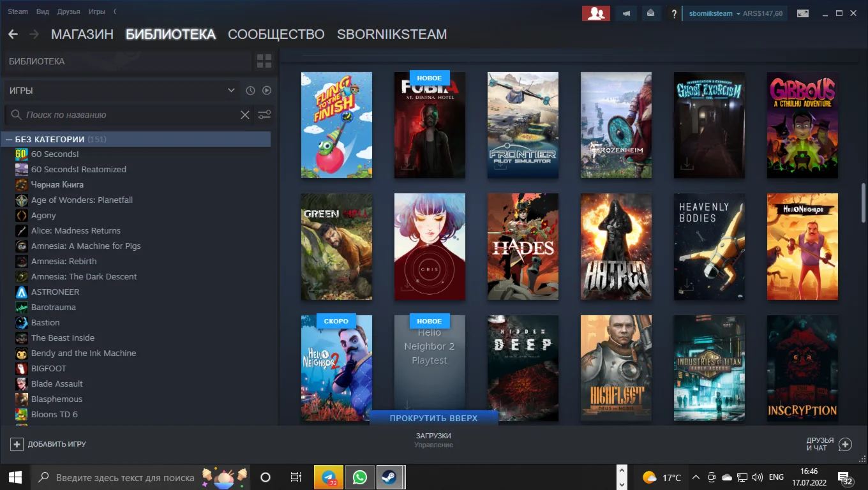This screenshot has height=490, width=868.
Task: Click the Steam taskbar icon
Action: (388, 477)
